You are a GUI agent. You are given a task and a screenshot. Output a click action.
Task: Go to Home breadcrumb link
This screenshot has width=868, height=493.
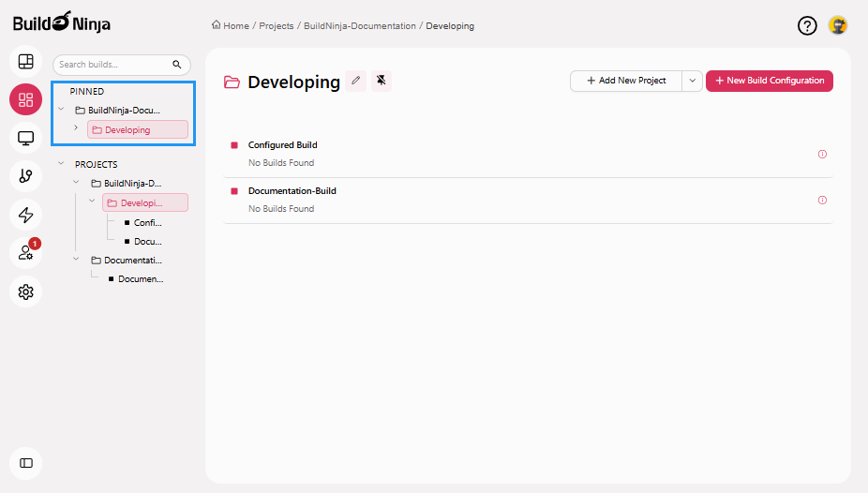click(x=236, y=26)
